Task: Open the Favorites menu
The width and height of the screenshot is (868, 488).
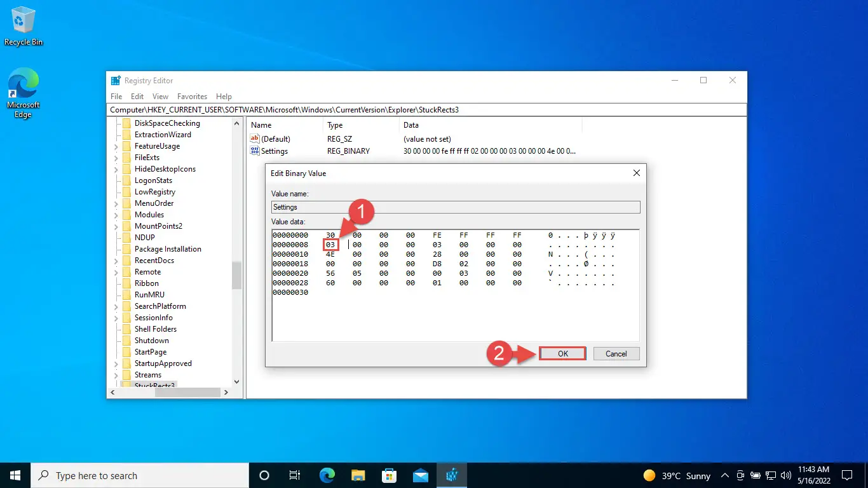Action: (x=192, y=97)
